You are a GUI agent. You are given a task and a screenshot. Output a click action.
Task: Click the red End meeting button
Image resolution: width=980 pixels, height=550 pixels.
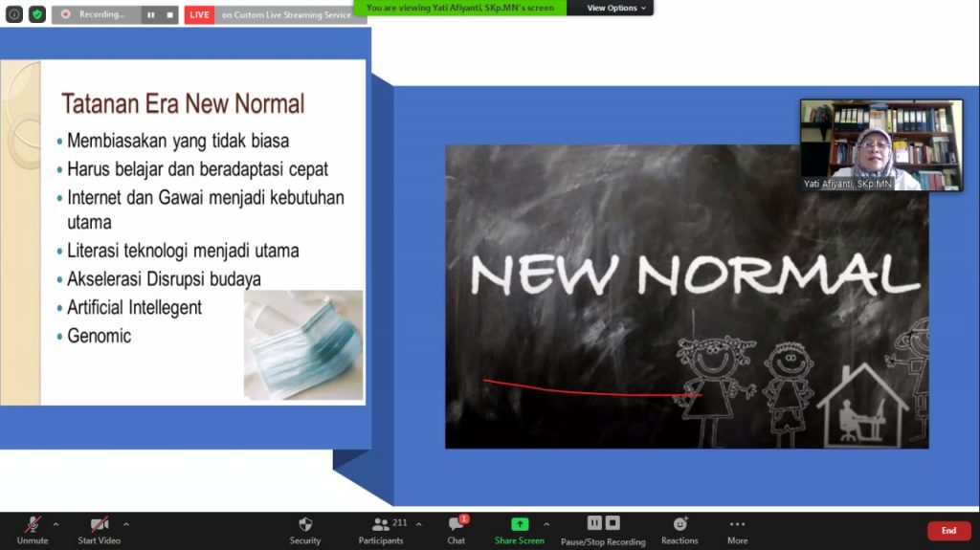coord(948,531)
